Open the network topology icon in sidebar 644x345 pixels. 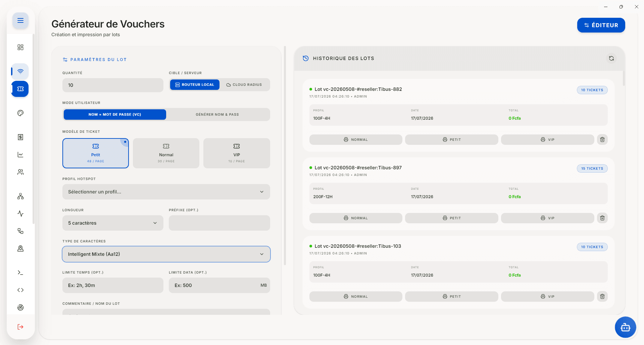click(20, 196)
